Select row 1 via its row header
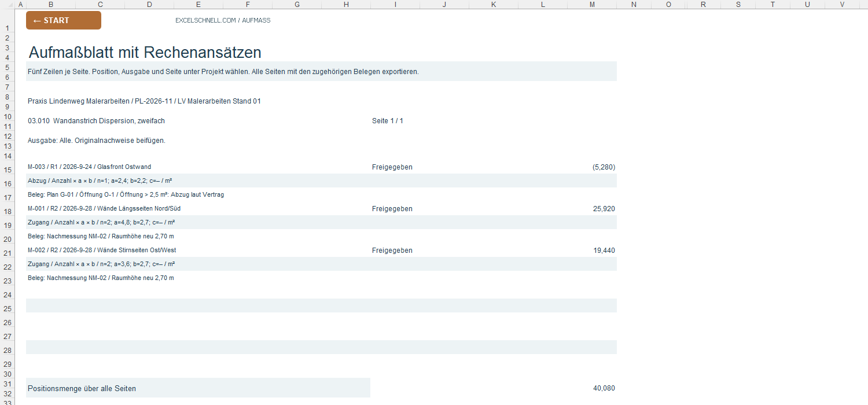Viewport: 868px width, 405px height. pos(8,21)
